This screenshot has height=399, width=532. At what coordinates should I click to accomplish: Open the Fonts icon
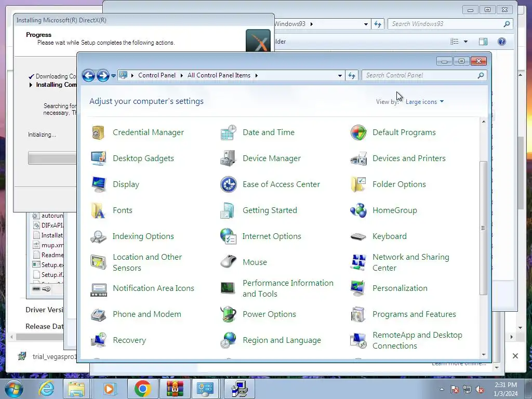coord(98,210)
